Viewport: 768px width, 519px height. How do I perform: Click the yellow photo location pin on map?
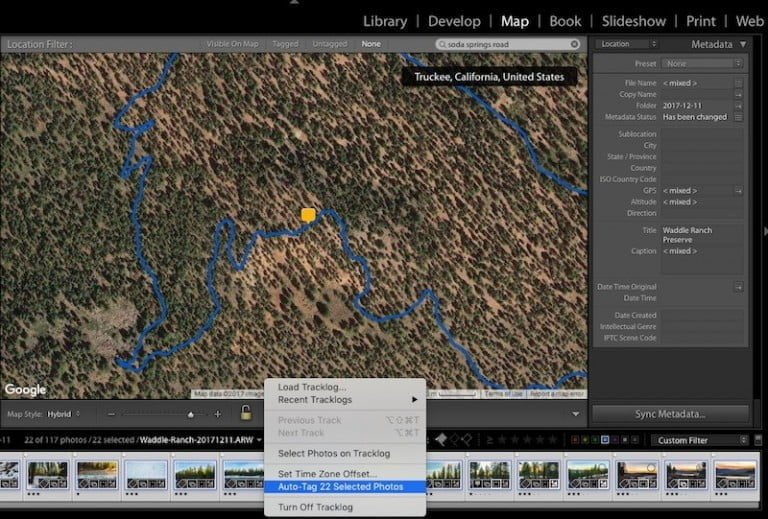(x=308, y=215)
